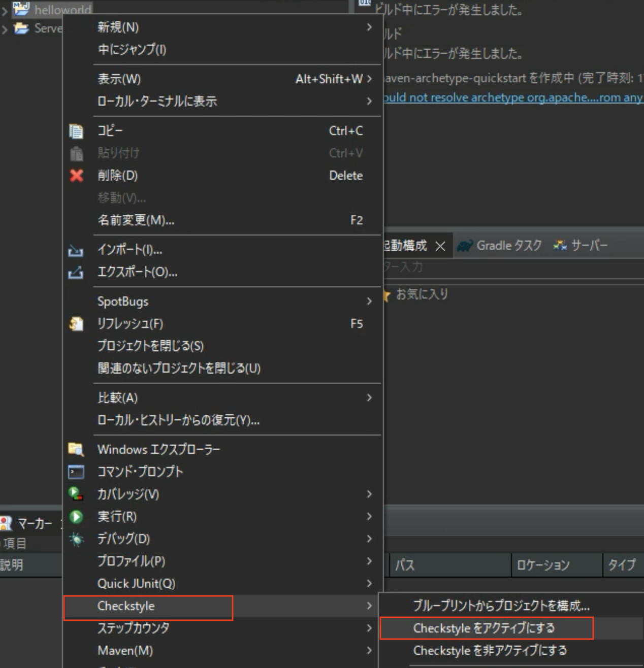
Task: Click the Export icon next to エクスポート
Action: click(x=77, y=273)
